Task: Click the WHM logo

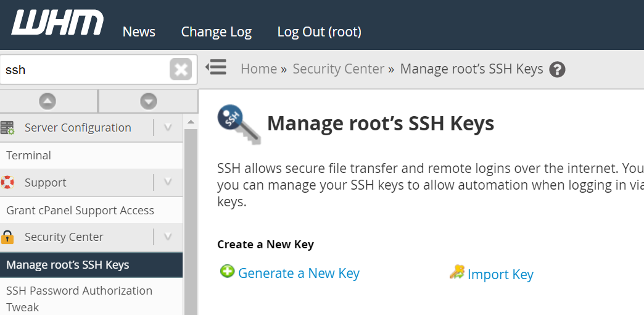Action: pyautogui.click(x=57, y=23)
